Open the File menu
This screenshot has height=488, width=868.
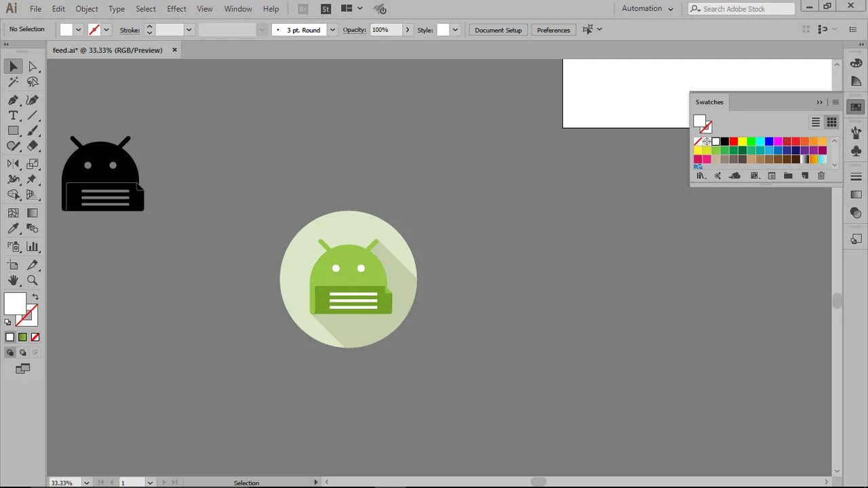(x=35, y=9)
